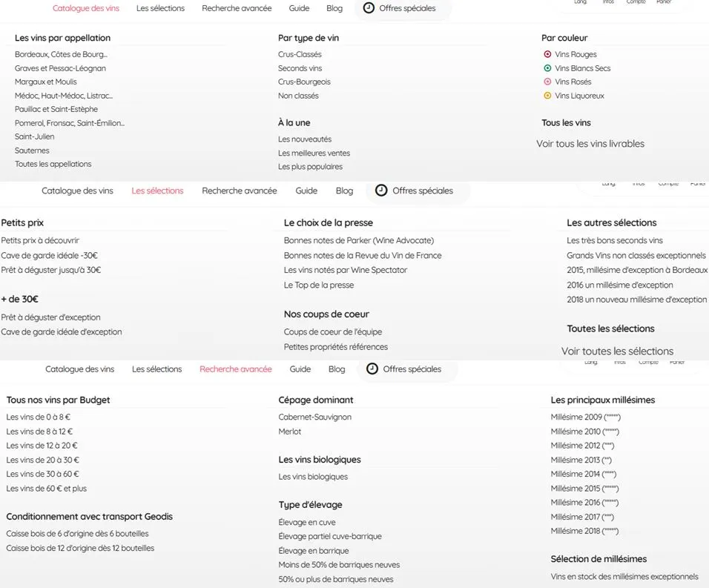This screenshot has height=588, width=709.
Task: Go to Crus-Bourgeois wine type
Action: 304,82
